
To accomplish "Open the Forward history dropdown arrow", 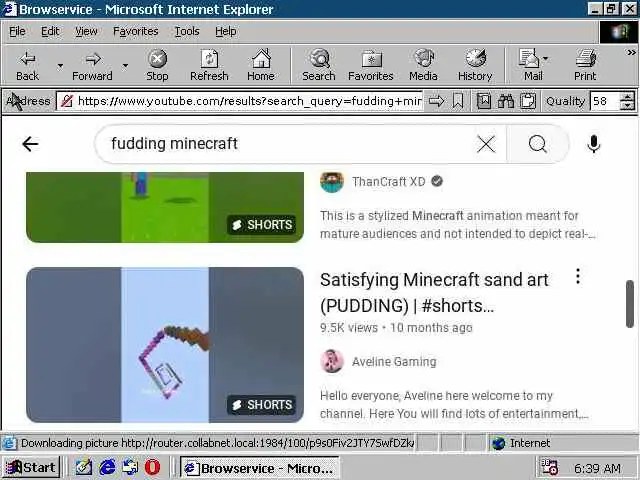I will (126, 66).
